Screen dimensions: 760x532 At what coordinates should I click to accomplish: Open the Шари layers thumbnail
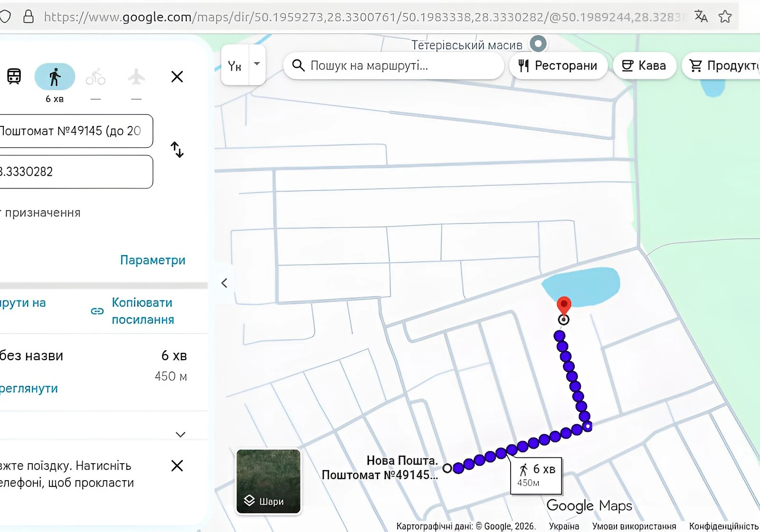(x=268, y=482)
